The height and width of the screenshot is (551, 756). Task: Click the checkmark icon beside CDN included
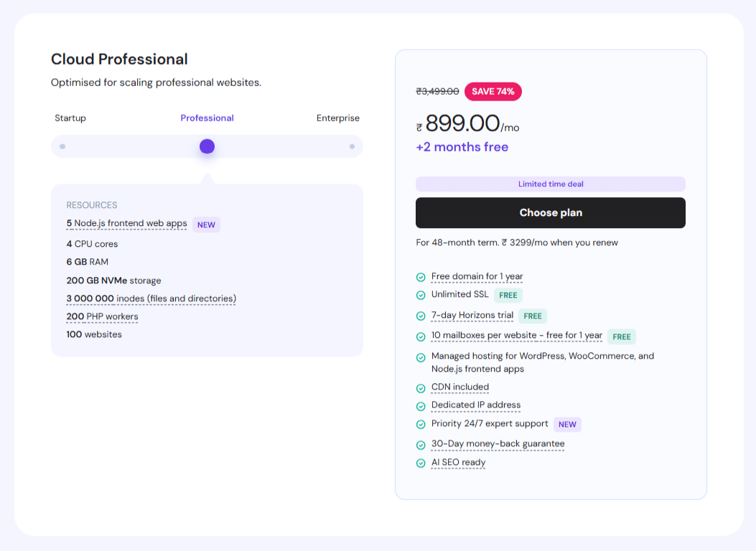[421, 387]
